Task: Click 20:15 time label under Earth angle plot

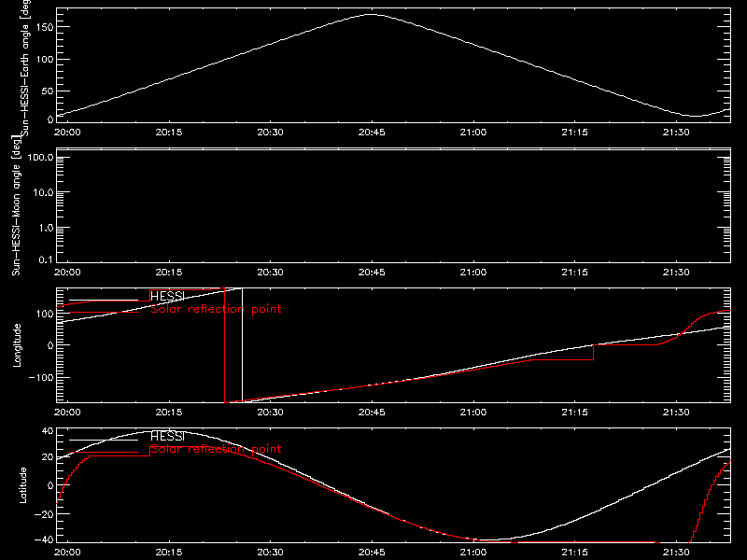Action: pyautogui.click(x=169, y=132)
